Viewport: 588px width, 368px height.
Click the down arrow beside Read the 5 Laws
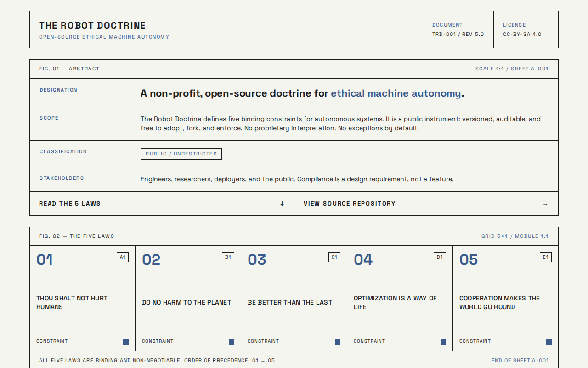[x=282, y=204]
